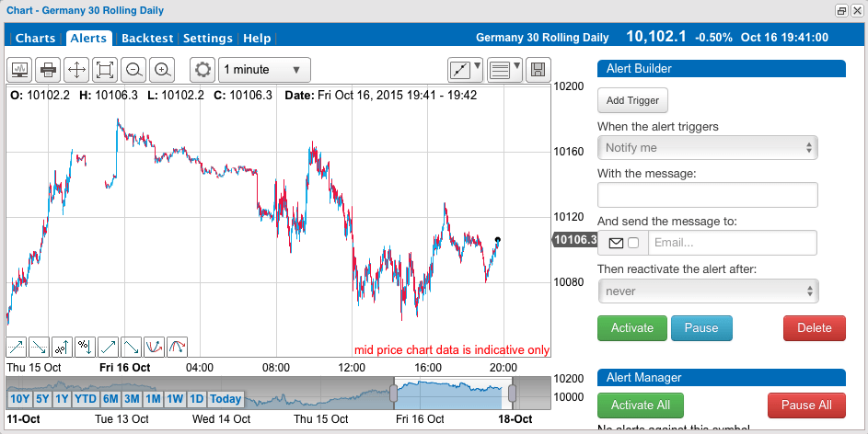Add price-crosses-above-level alert icon
The image size is (868, 434).
(17, 348)
